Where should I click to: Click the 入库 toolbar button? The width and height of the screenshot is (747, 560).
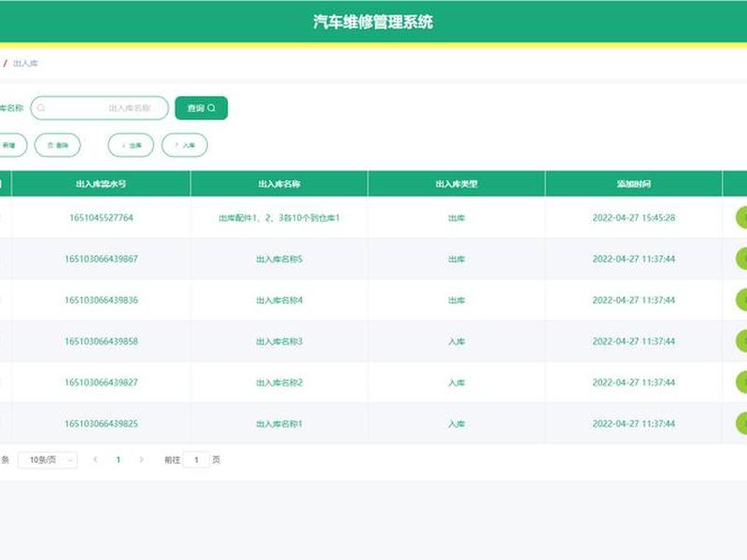pos(184,146)
